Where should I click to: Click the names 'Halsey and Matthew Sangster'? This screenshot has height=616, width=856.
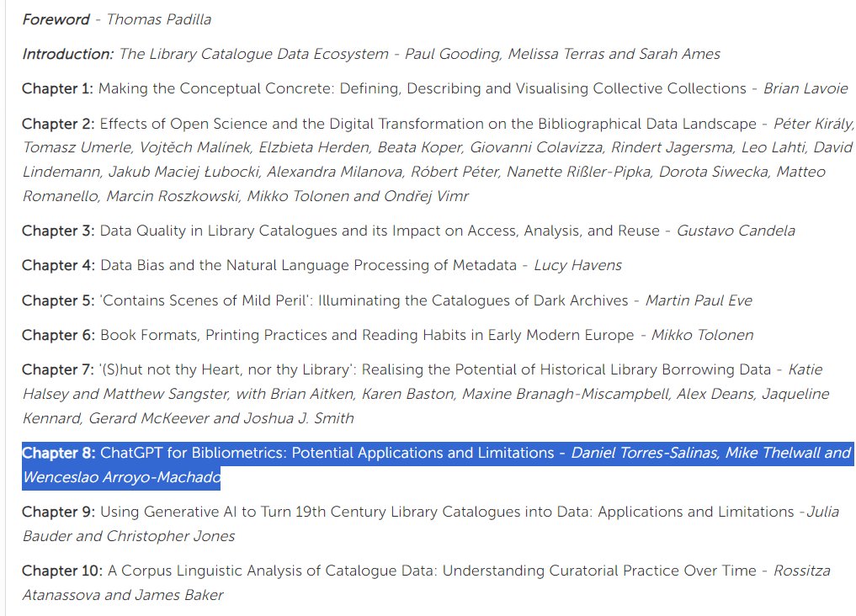(x=126, y=394)
